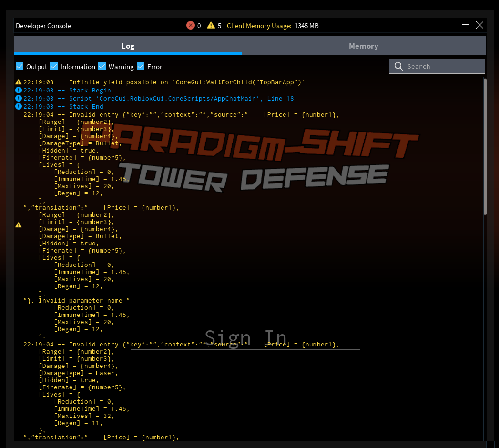Toggle the Information filter checkbox

pos(54,66)
